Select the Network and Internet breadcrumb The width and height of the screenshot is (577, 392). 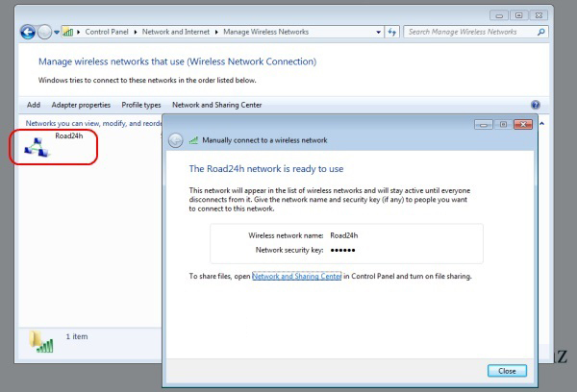176,32
